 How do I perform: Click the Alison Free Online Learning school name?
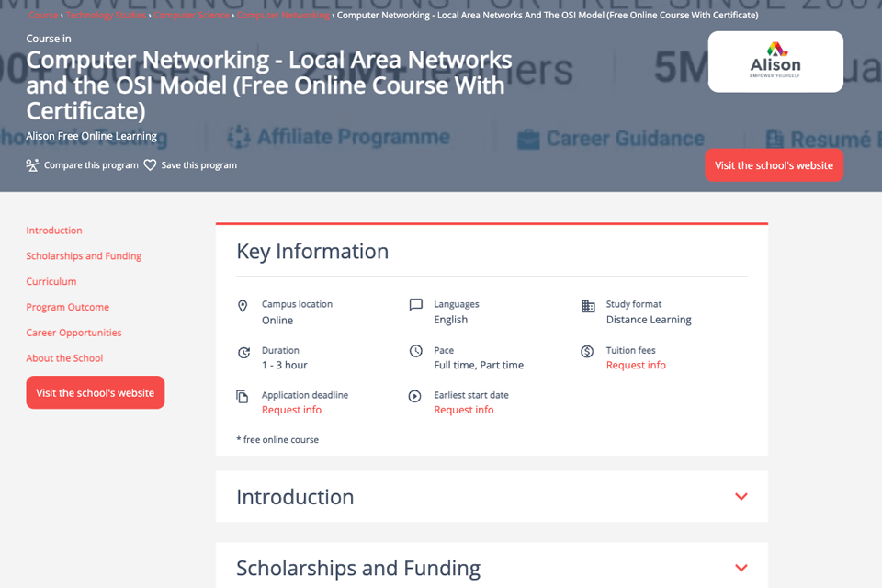pyautogui.click(x=92, y=136)
